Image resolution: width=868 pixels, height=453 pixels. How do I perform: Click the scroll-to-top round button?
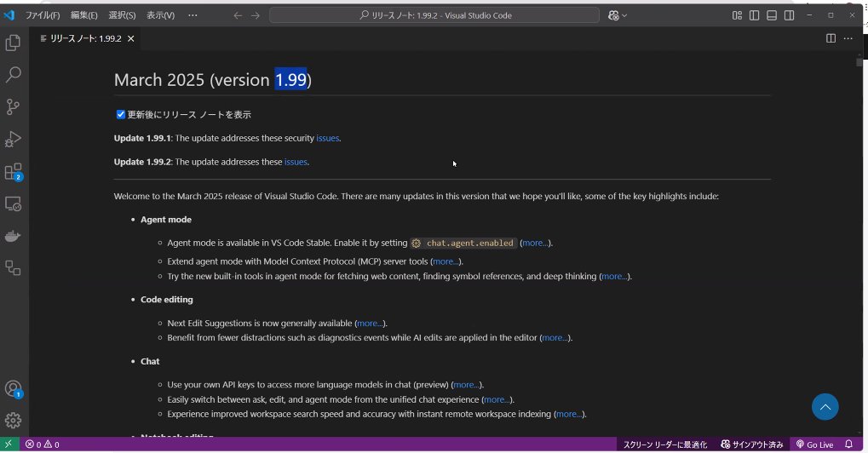tap(825, 407)
